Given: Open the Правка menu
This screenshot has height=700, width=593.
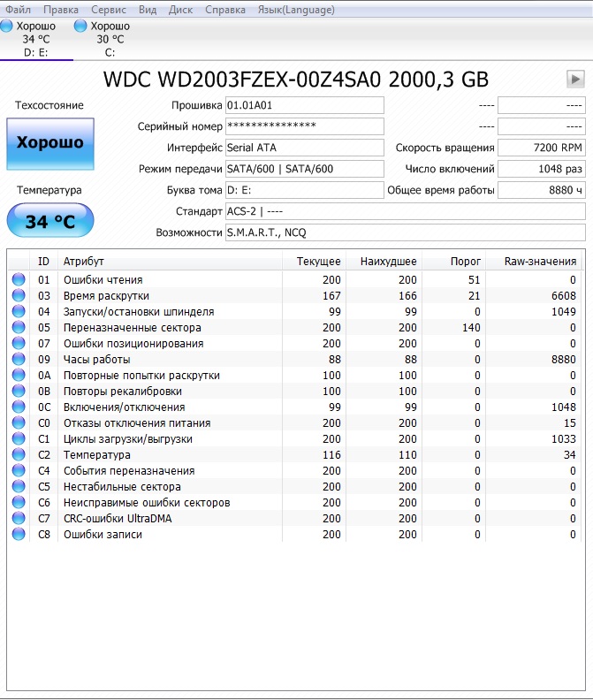Looking at the screenshot, I should click(x=61, y=10).
